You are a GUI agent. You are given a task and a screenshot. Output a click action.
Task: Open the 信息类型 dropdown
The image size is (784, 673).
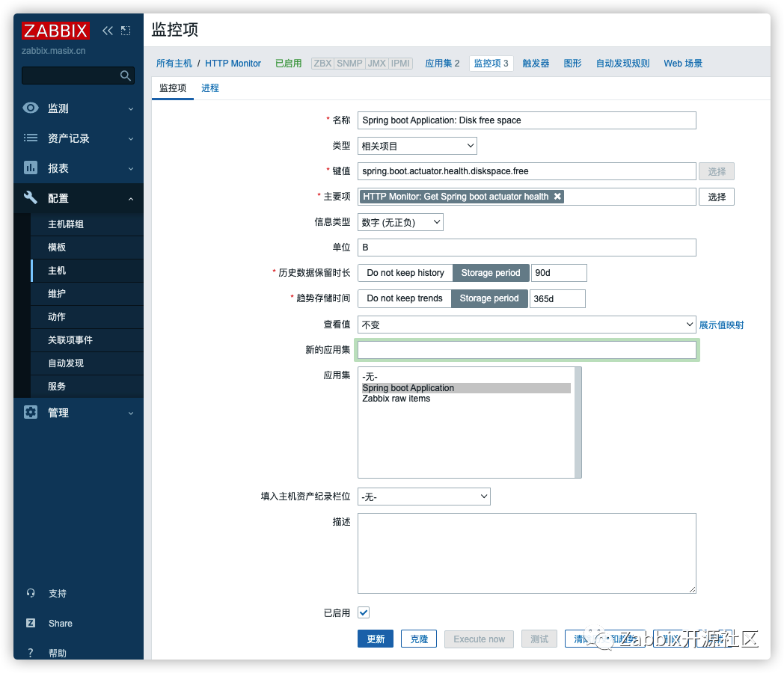coord(399,221)
